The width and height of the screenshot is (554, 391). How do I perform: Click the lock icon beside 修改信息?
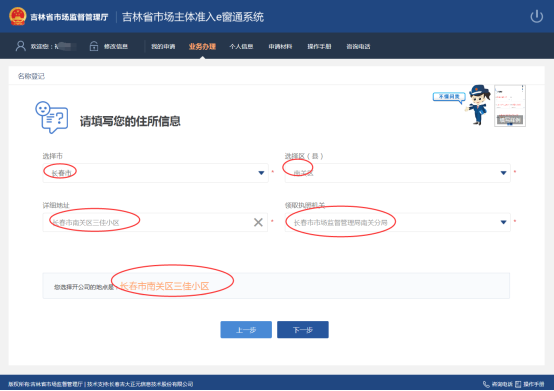(94, 46)
